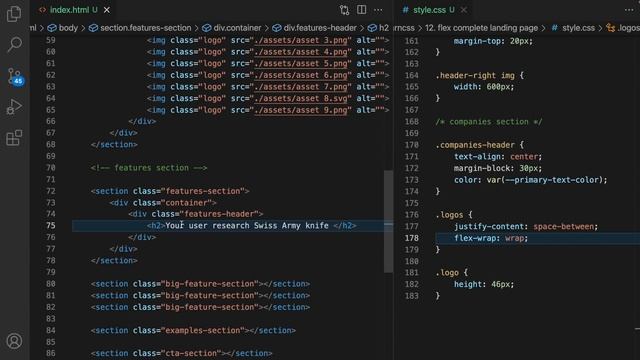Split the editor with the split icon

pos(361,9)
